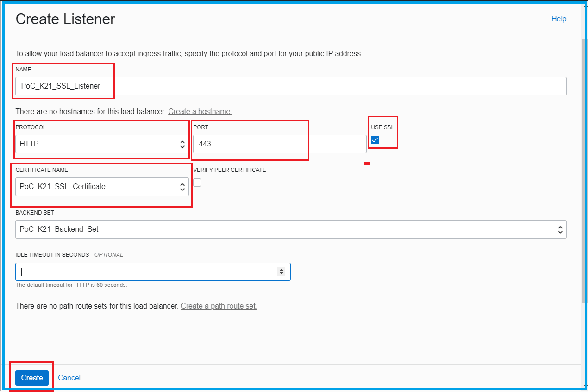Click the USE SSL label text
The height and width of the screenshot is (392, 588).
coord(382,127)
